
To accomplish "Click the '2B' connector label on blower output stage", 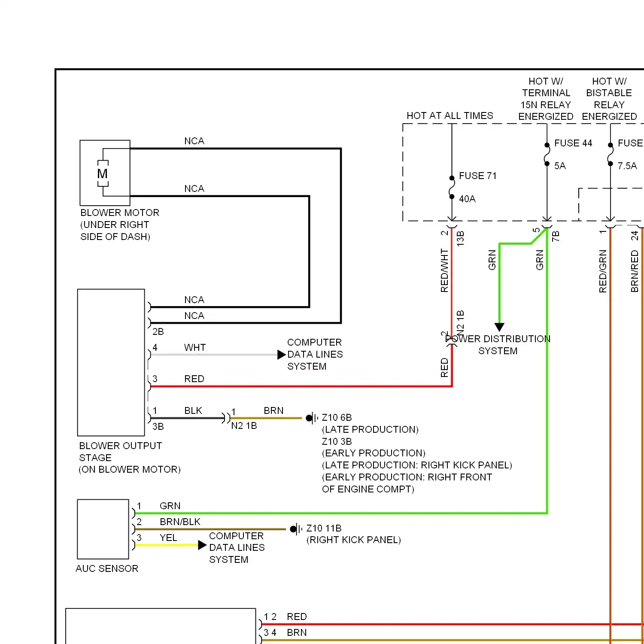I will pos(158,332).
